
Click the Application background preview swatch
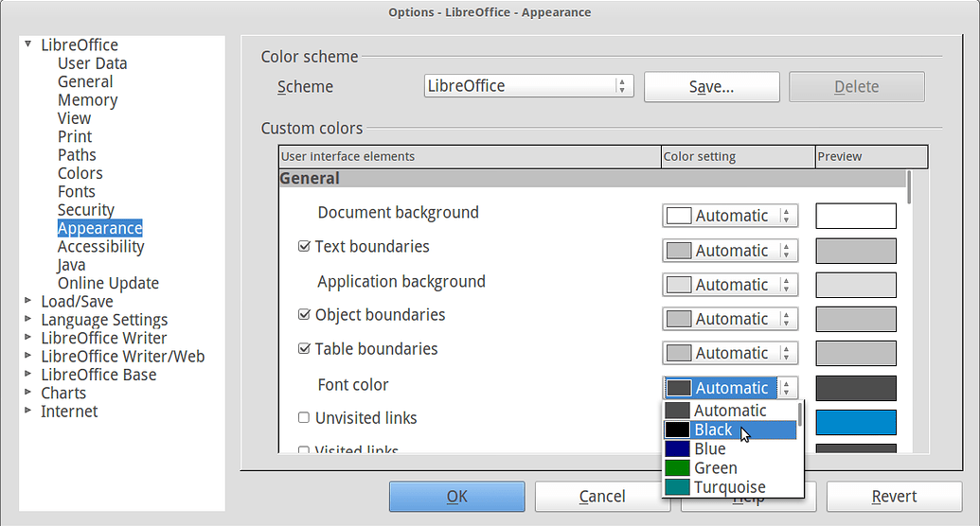click(856, 285)
